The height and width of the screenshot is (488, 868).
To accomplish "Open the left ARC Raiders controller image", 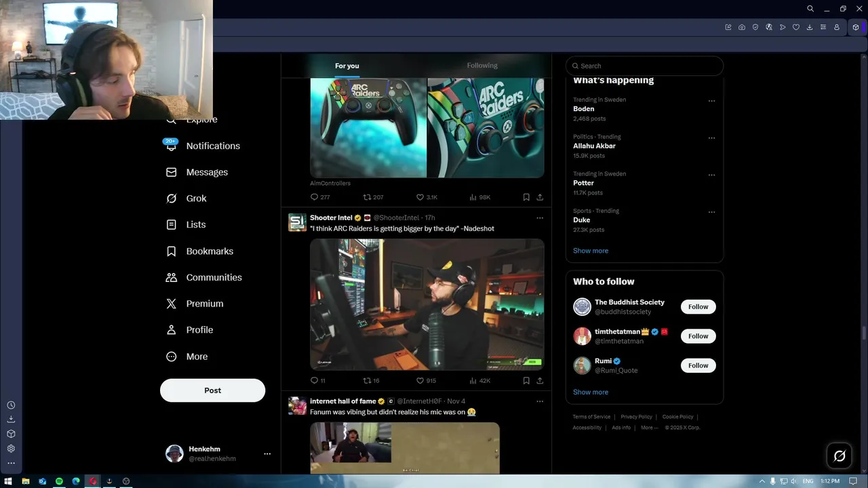I will [368, 127].
